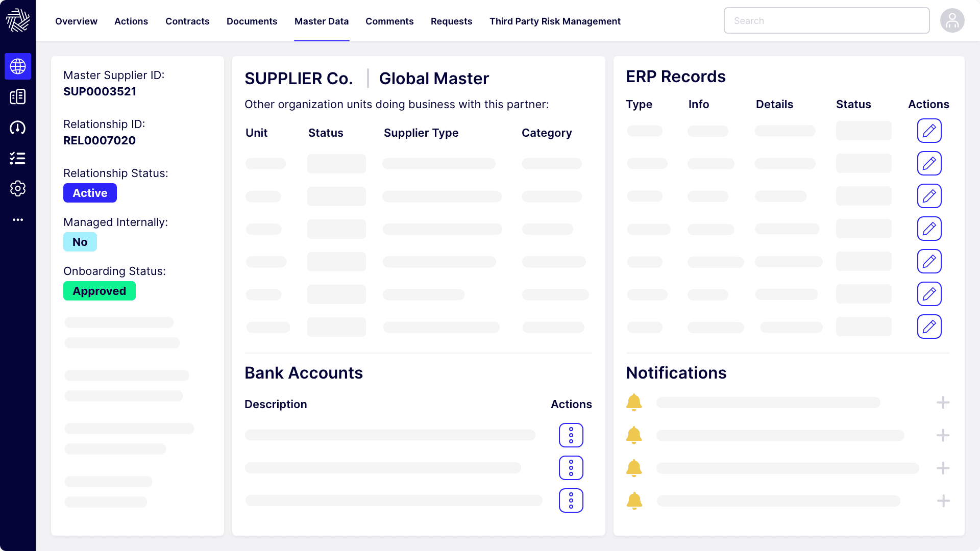Click inside the Search field
This screenshot has width=980, height=551.
tap(826, 20)
